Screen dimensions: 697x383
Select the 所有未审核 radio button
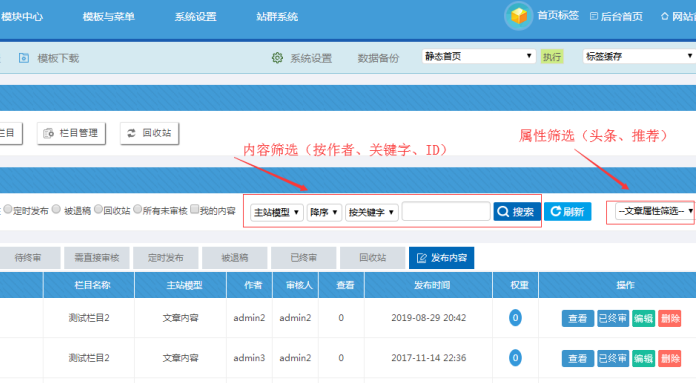pyautogui.click(x=138, y=209)
